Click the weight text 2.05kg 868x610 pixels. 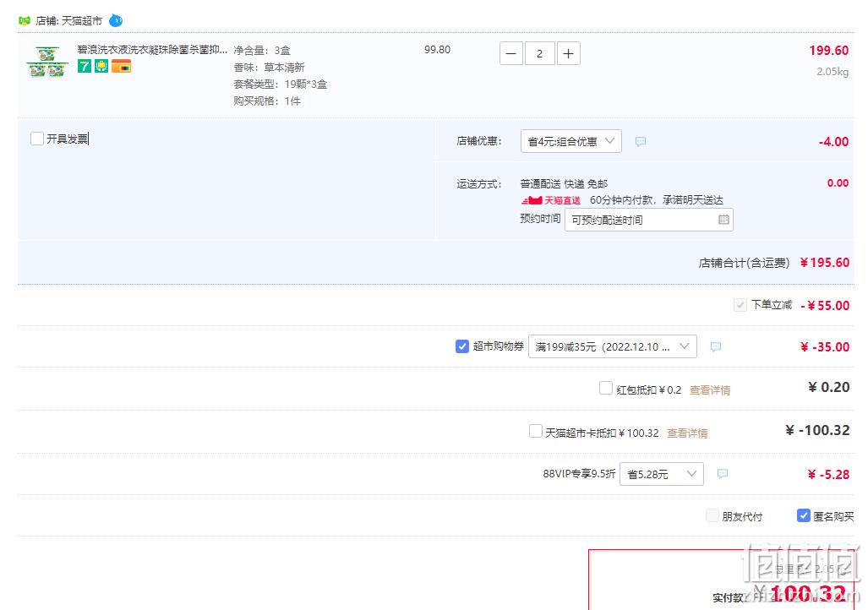point(833,72)
